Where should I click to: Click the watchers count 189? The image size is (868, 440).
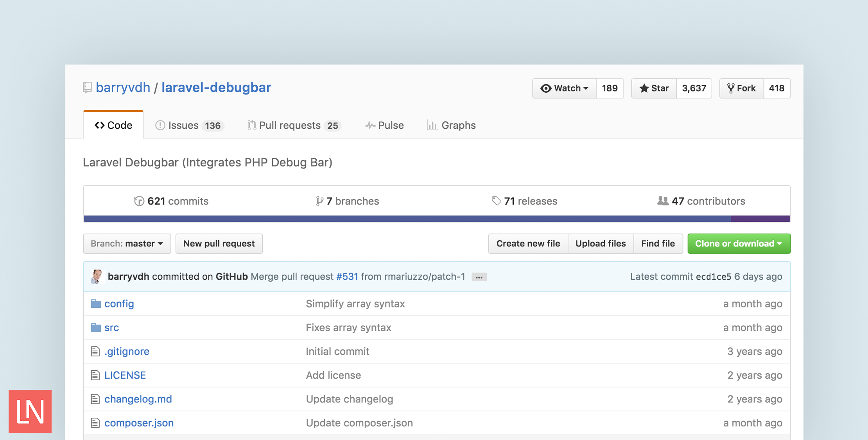610,88
